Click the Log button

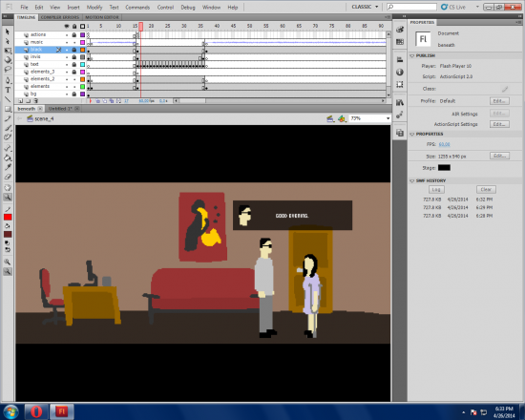pos(436,190)
